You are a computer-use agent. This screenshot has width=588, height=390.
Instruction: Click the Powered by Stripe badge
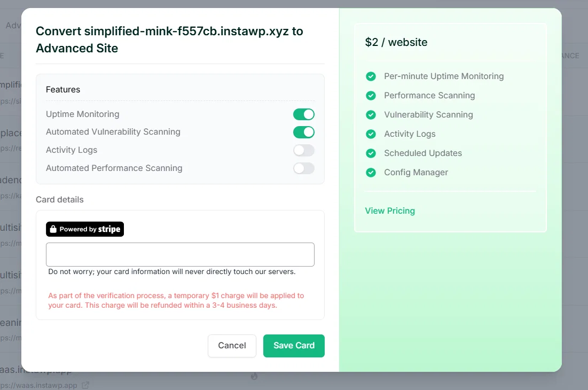85,229
